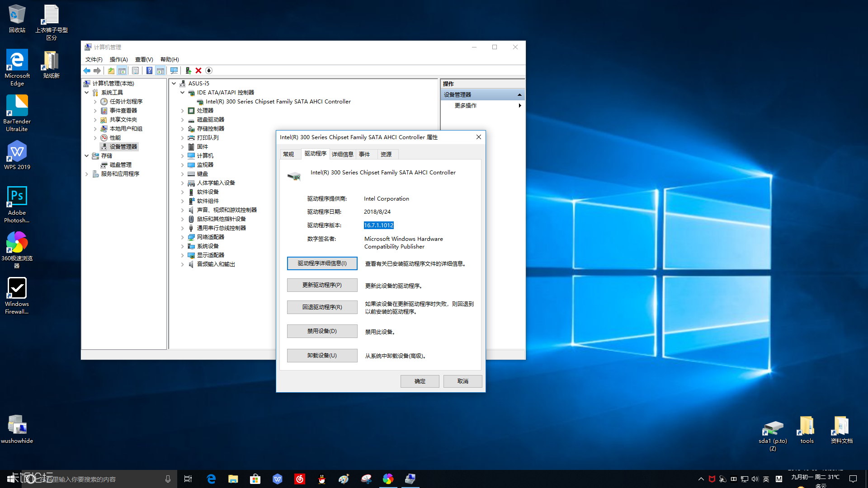868x488 pixels.
Task: Click the Up one level folder icon
Action: click(x=111, y=70)
